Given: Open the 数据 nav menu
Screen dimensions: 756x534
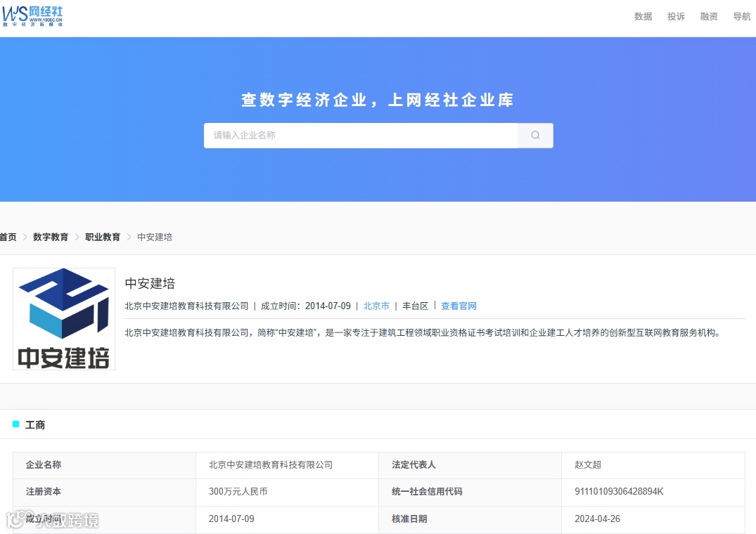Looking at the screenshot, I should click(x=643, y=16).
